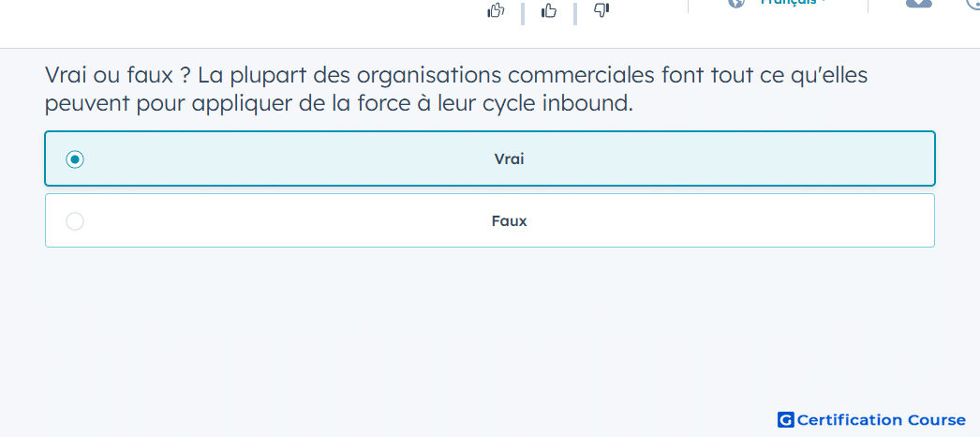Open the Français language dropdown
980x437 pixels.
(x=787, y=3)
